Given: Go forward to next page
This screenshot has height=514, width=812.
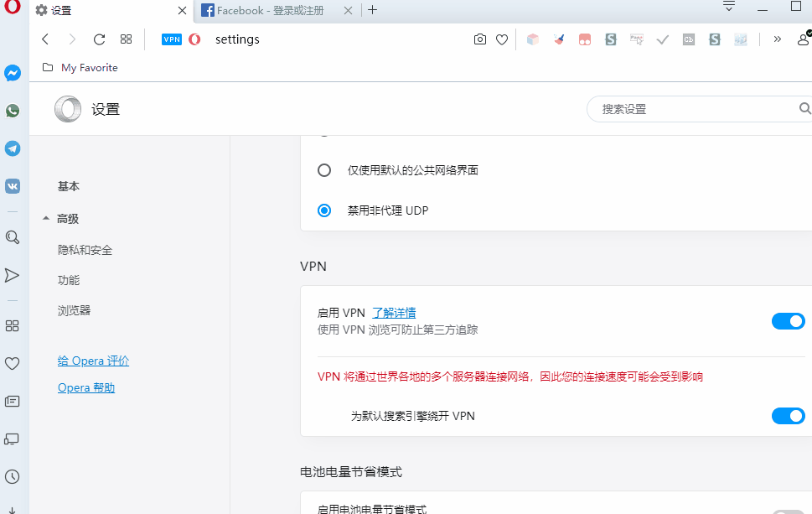Looking at the screenshot, I should [72, 39].
